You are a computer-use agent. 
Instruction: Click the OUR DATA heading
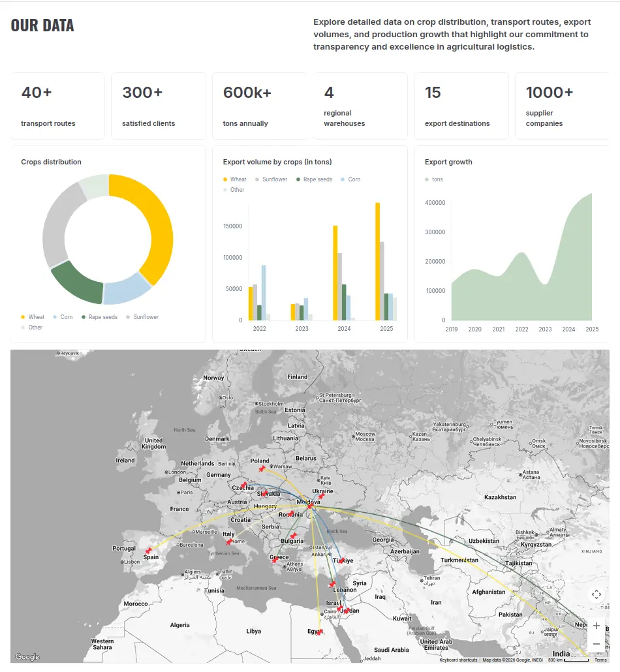42,25
